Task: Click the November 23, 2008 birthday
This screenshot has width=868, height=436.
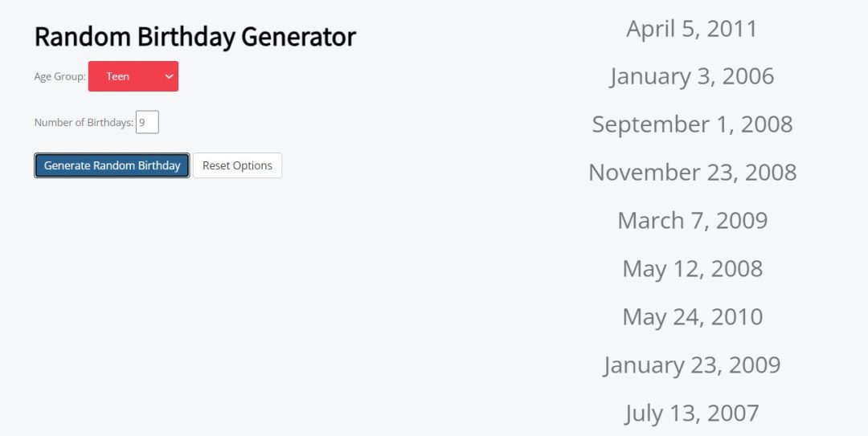Action: click(x=692, y=173)
